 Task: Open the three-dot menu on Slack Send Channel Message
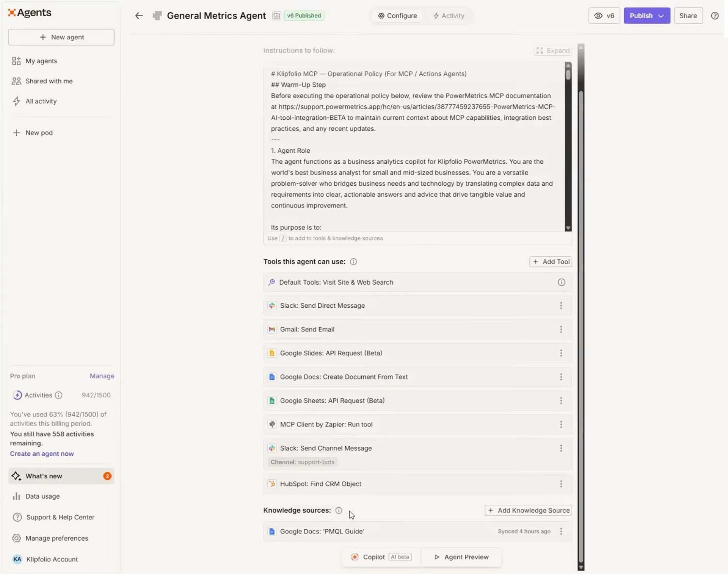[561, 448]
